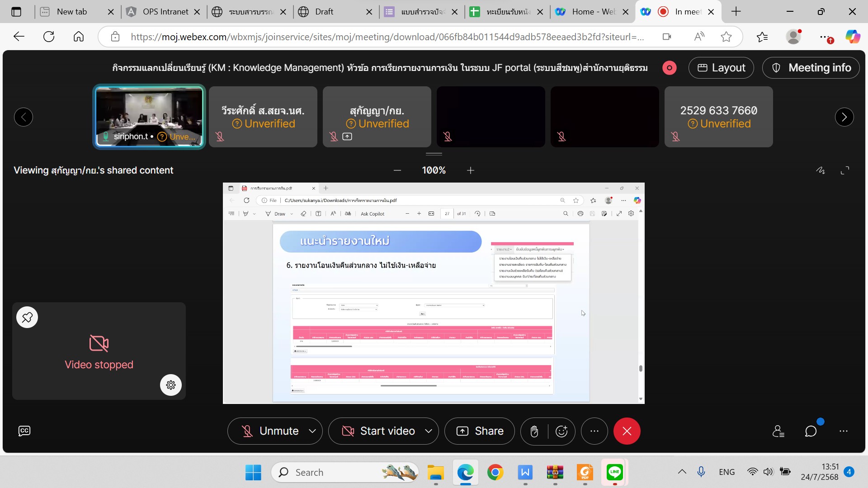The image size is (868, 488).
Task: Unpin the self-view video panel
Action: pyautogui.click(x=27, y=317)
